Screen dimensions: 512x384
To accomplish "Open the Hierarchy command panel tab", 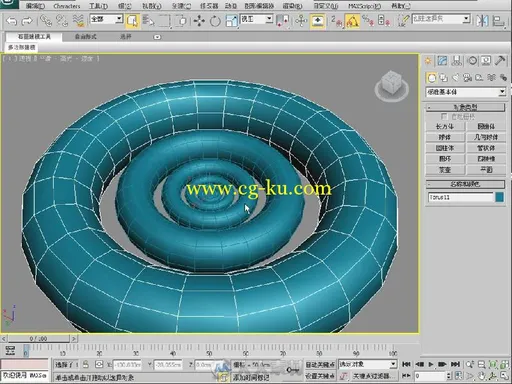I will [x=457, y=61].
